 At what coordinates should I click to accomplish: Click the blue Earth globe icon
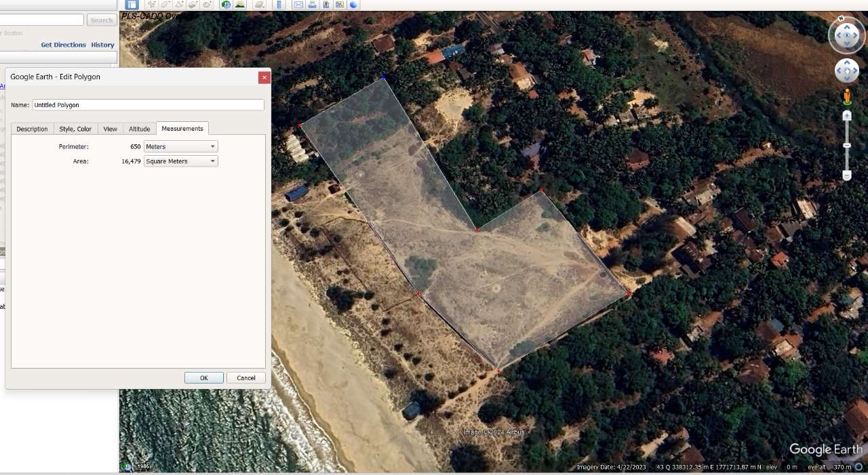tap(353, 4)
